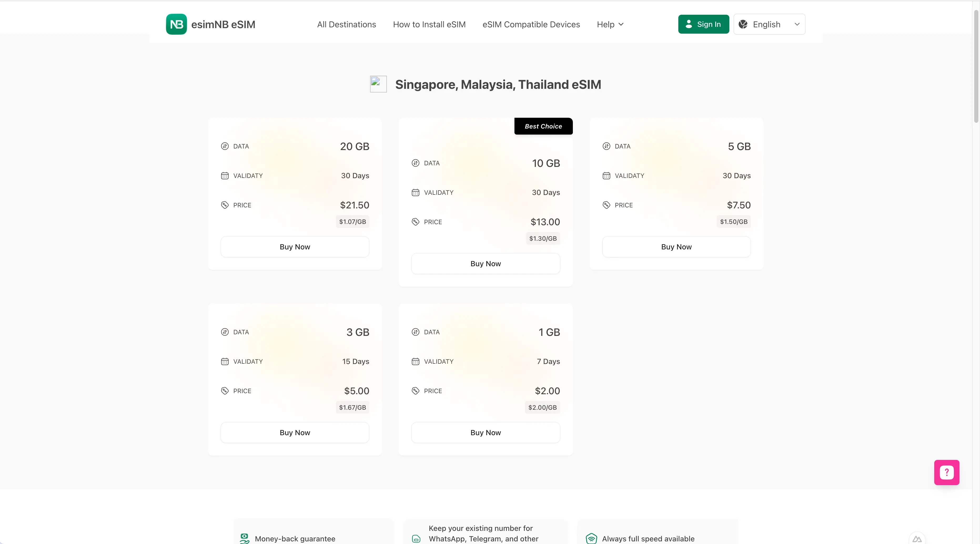Click the calendar icon in 5 GB card
The height and width of the screenshot is (544, 980).
pyautogui.click(x=607, y=176)
